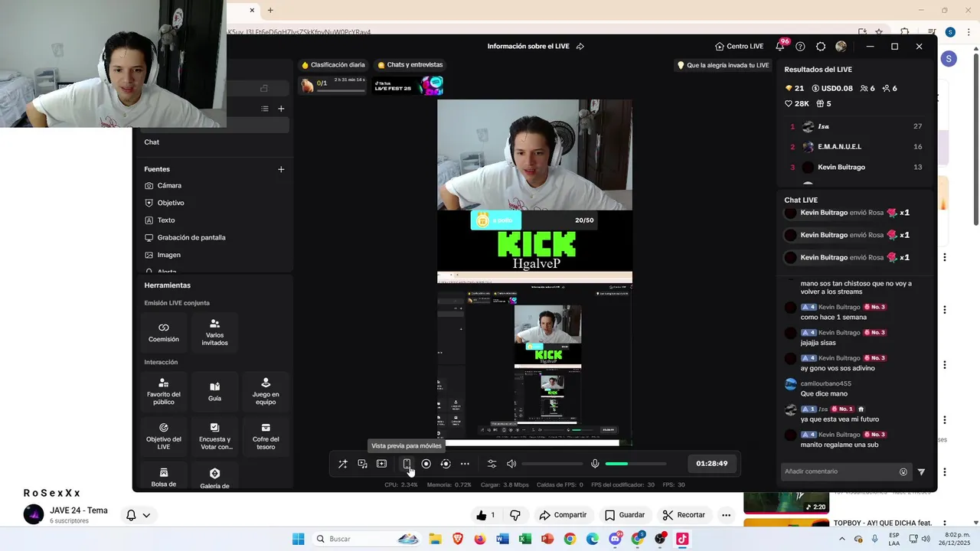The width and height of the screenshot is (980, 551).
Task: Open the help question mark icon
Action: coord(800,47)
